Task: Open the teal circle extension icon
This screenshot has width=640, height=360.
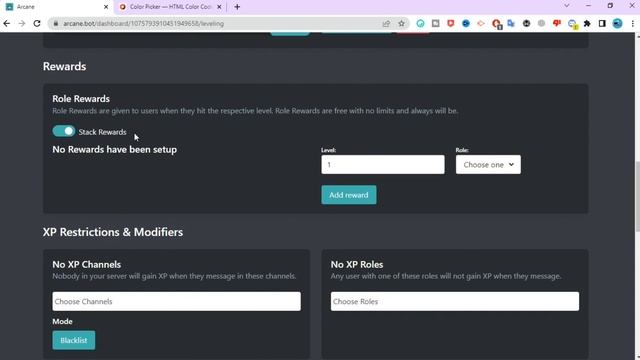Action: pyautogui.click(x=420, y=24)
